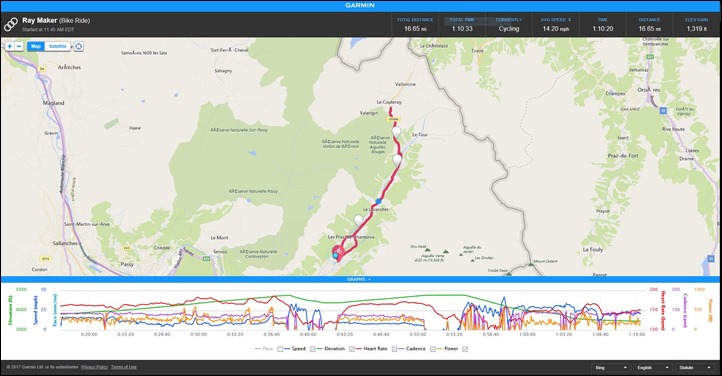The height and width of the screenshot is (376, 722).
Task: Open the Bing map provider dropdown
Action: click(x=611, y=368)
